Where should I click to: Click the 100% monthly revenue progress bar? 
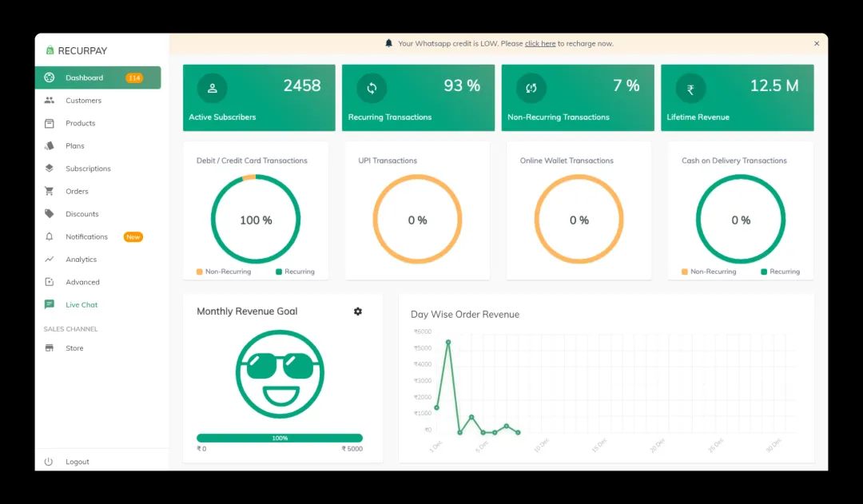280,438
